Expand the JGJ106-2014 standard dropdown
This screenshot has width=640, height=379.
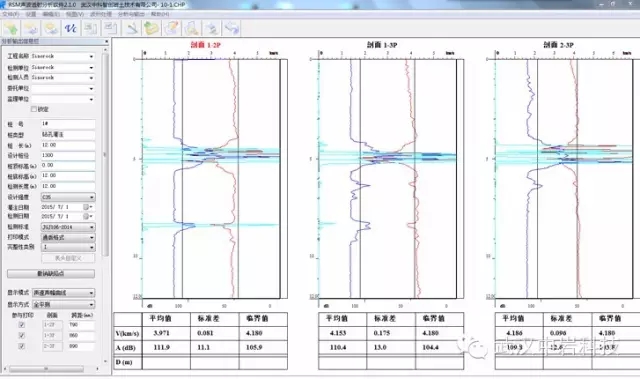[x=68, y=227]
